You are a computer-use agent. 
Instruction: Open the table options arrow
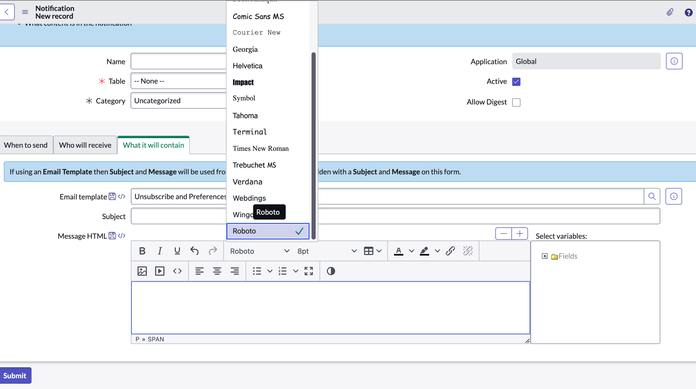pyautogui.click(x=379, y=251)
